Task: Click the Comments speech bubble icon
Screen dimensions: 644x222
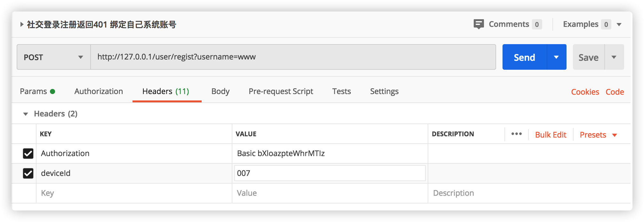Action: coord(479,24)
